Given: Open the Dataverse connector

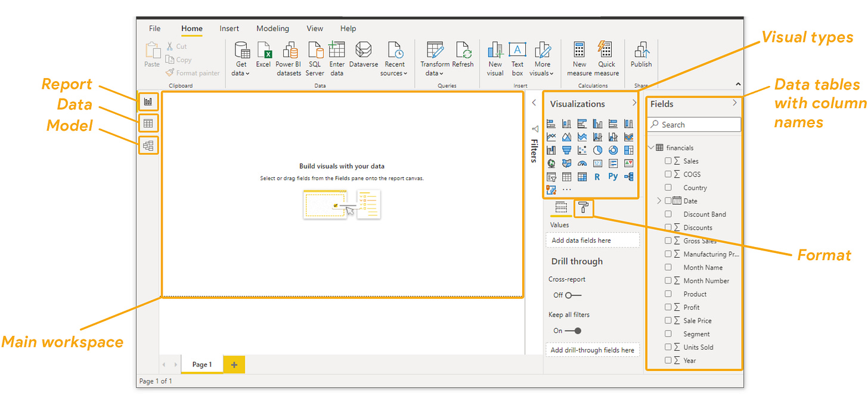Looking at the screenshot, I should click(x=364, y=55).
